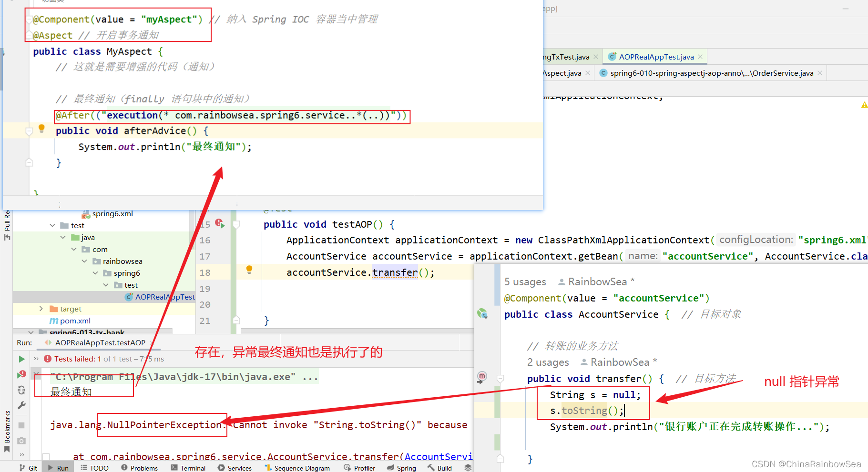
Task: Open the Terminal tool window
Action: [188, 468]
